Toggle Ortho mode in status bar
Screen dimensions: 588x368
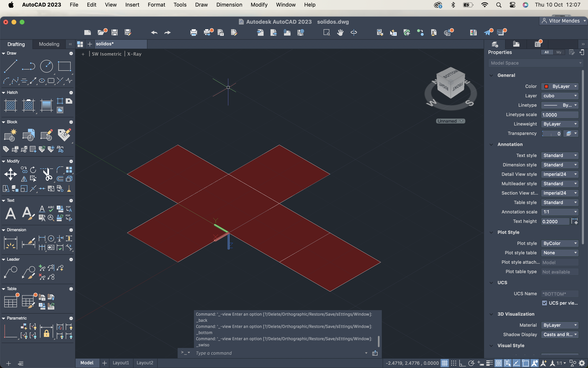(x=462, y=363)
